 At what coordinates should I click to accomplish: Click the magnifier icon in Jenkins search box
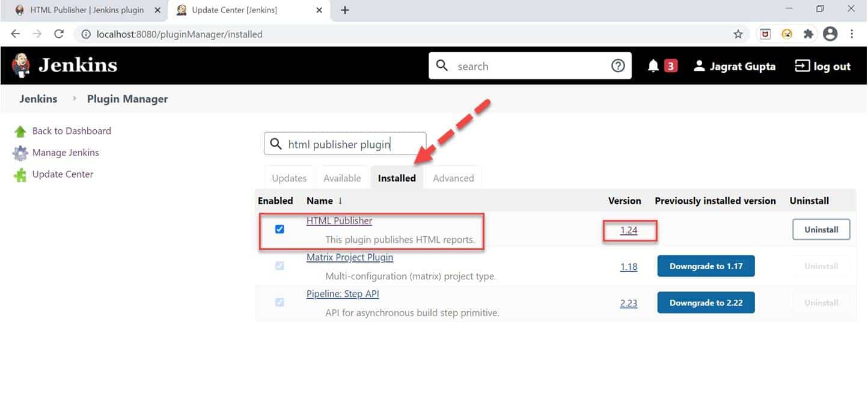[442, 65]
